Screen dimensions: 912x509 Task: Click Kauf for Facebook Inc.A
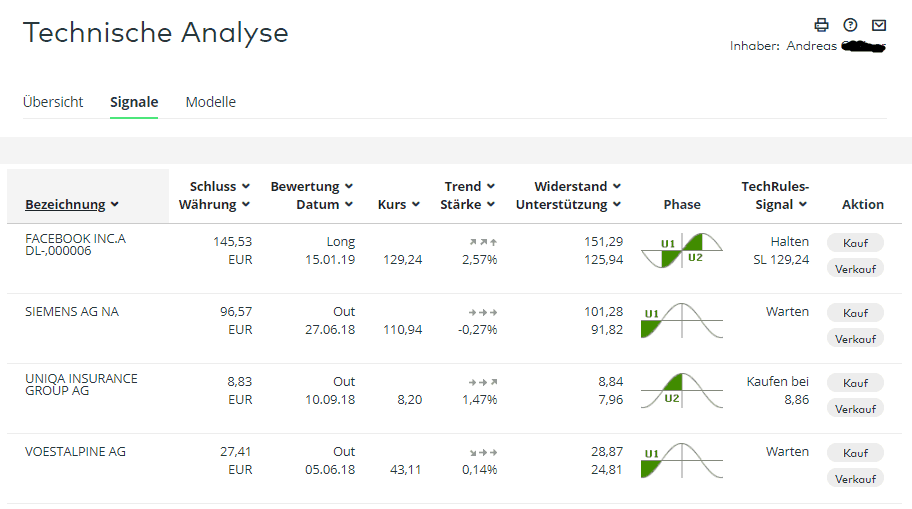click(x=855, y=243)
